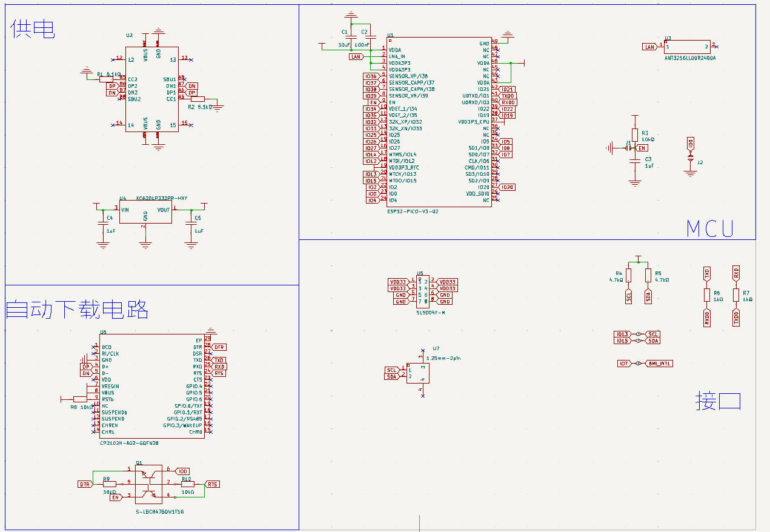Click the LAN label beside the antenna
Screen dimensions: 770x532
[x=650, y=47]
